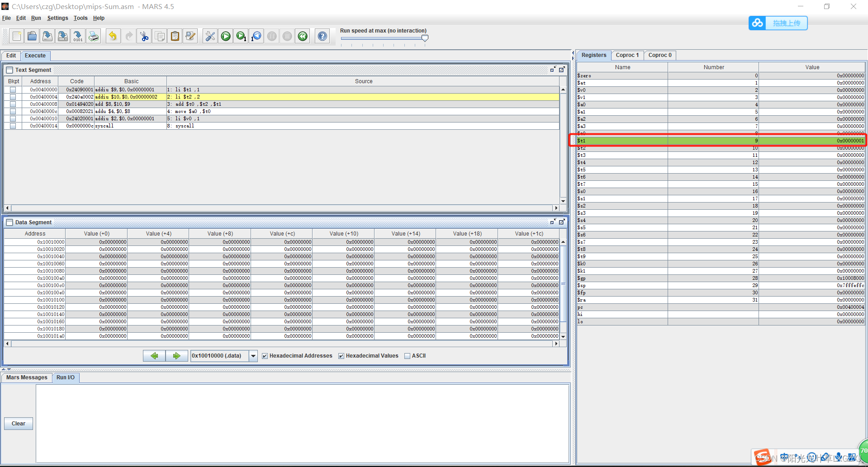Switch to Mars Messages tab
This screenshot has width=868, height=467.
click(27, 377)
